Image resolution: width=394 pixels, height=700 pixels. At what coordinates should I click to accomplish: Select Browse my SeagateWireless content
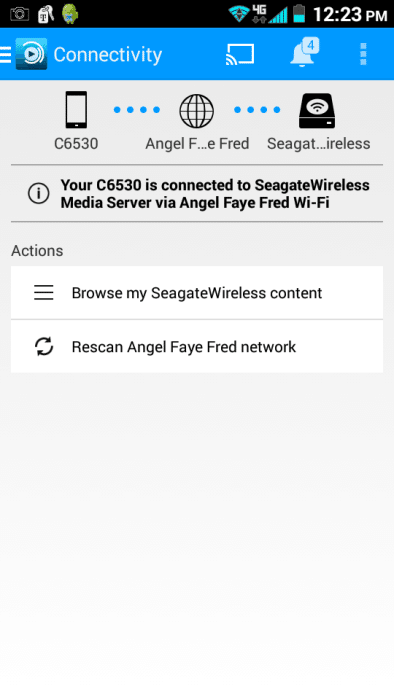pyautogui.click(x=197, y=293)
